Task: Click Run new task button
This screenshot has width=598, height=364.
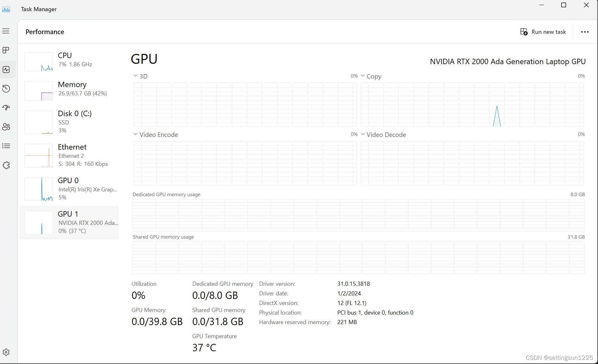Action: [x=543, y=32]
